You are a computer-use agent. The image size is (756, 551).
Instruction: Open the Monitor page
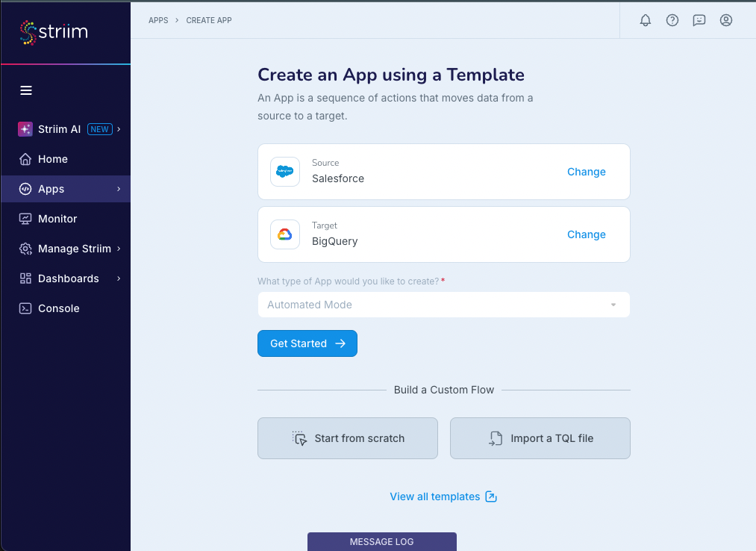click(x=57, y=219)
